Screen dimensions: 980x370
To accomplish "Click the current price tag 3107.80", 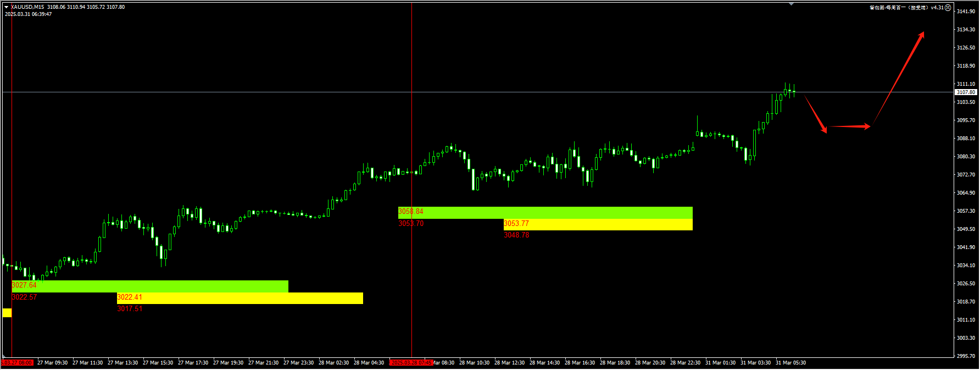I will pyautogui.click(x=965, y=92).
